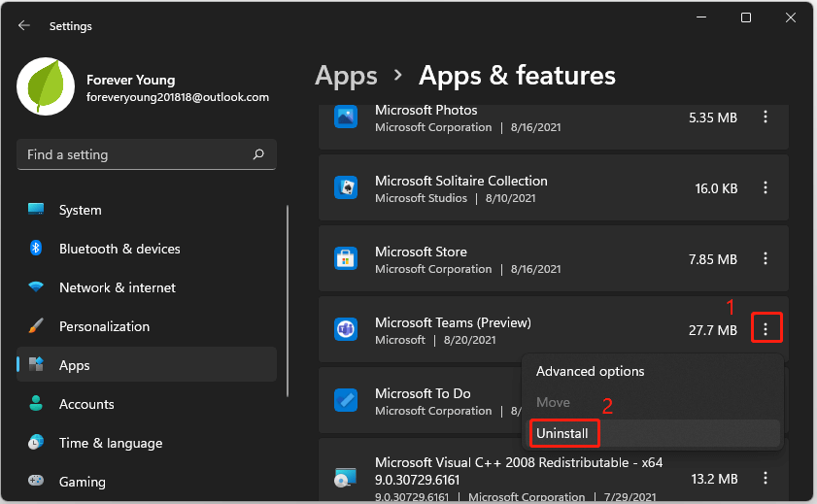Click the sidebar vertical scrollbar
This screenshot has width=817, height=504.
pyautogui.click(x=288, y=301)
